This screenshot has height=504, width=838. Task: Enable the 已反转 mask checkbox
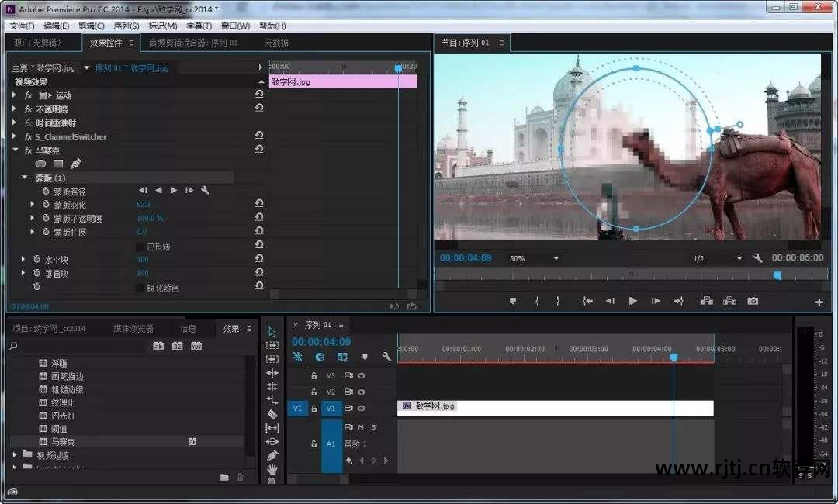pos(140,247)
